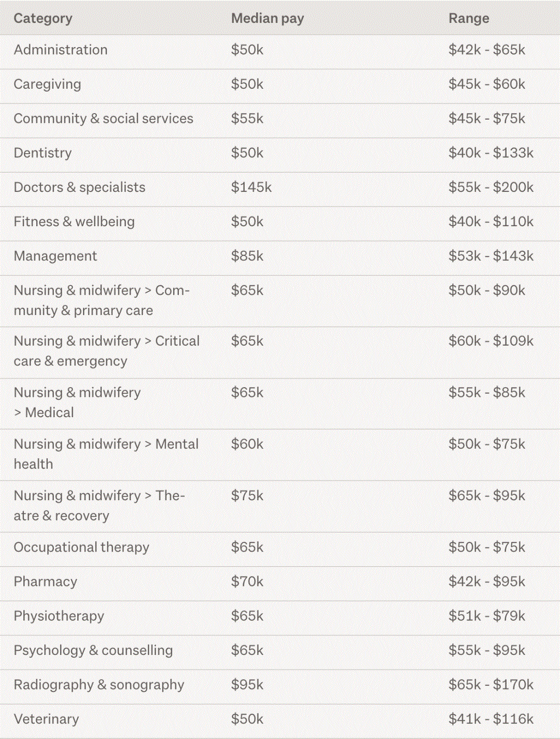Image resolution: width=560 pixels, height=739 pixels.
Task: Select Management median pay $85k
Action: (247, 256)
